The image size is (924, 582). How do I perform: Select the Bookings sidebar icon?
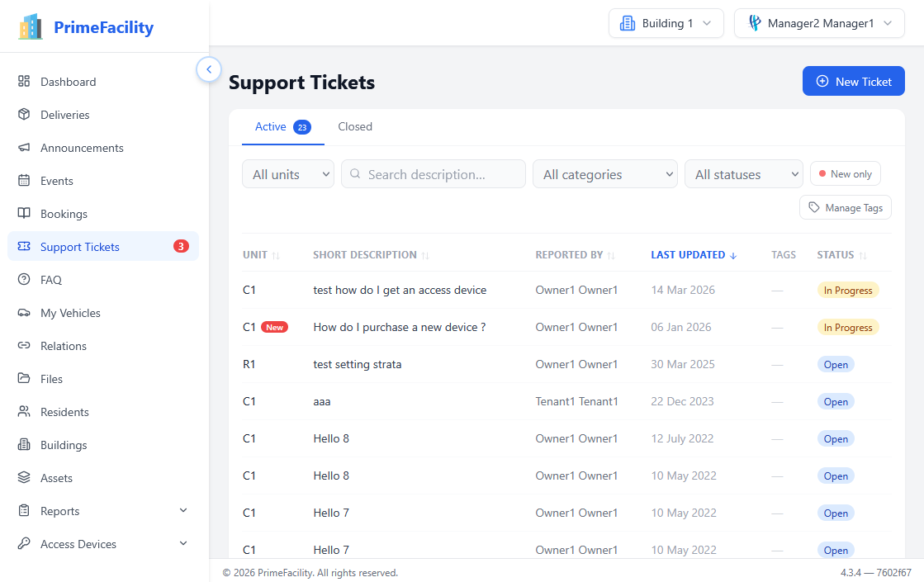pos(26,213)
